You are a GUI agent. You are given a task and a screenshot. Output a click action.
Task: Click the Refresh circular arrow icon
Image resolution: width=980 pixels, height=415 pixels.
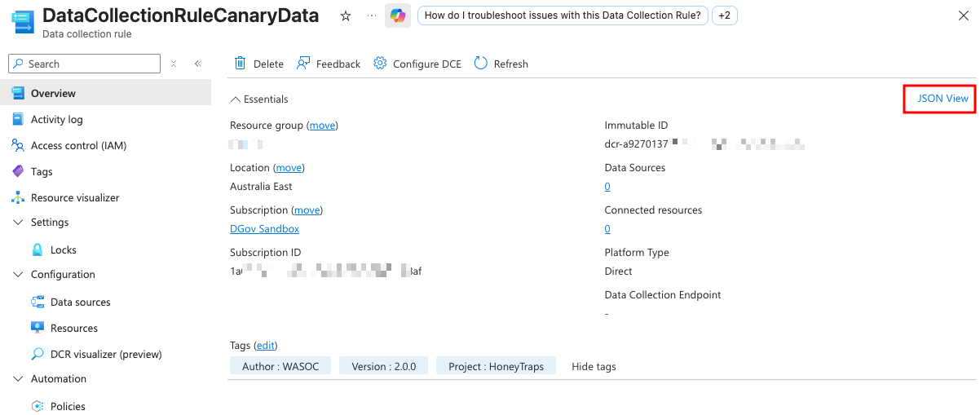coord(481,64)
